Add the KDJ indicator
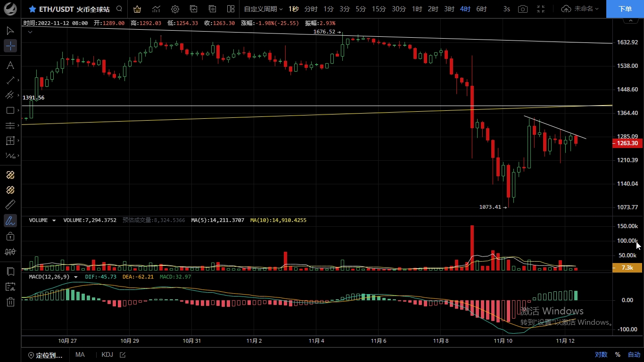This screenshot has width=644, height=362. click(x=107, y=354)
